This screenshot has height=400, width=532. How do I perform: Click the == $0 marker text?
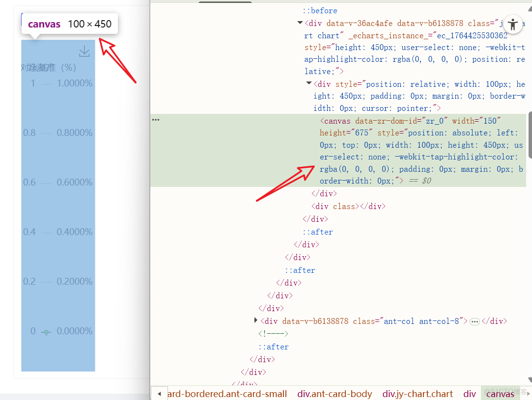[x=420, y=181]
